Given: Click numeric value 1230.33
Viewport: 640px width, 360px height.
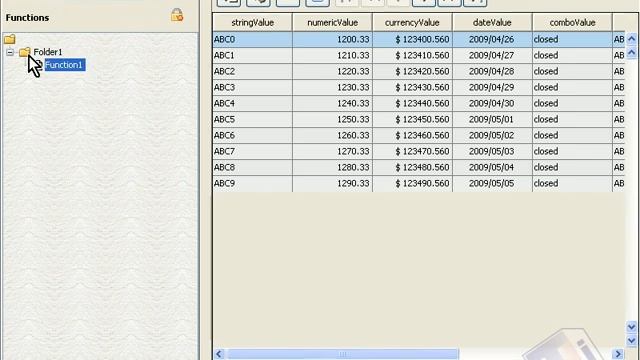Looking at the screenshot, I should pos(332,87).
